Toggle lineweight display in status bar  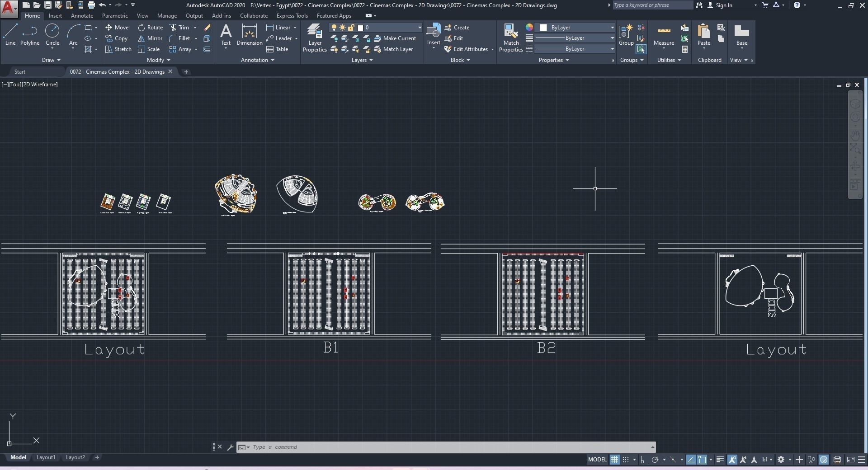click(720, 460)
